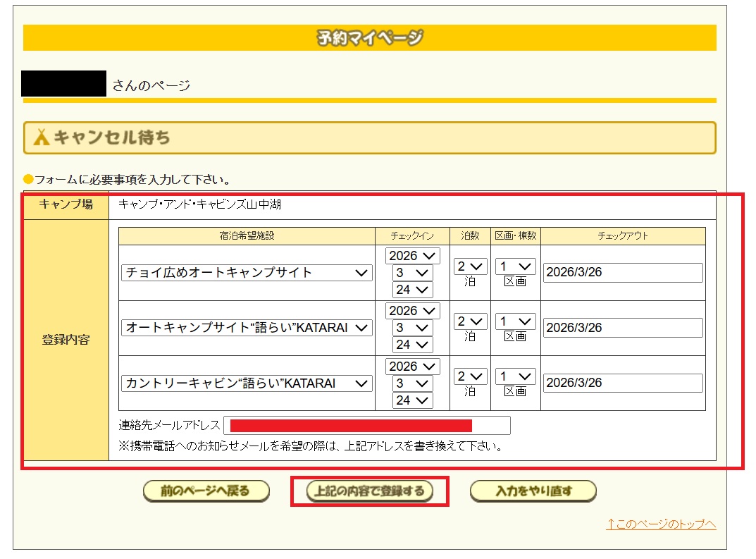Click third row checkout date field
This screenshot has height=559, width=756.
[622, 383]
